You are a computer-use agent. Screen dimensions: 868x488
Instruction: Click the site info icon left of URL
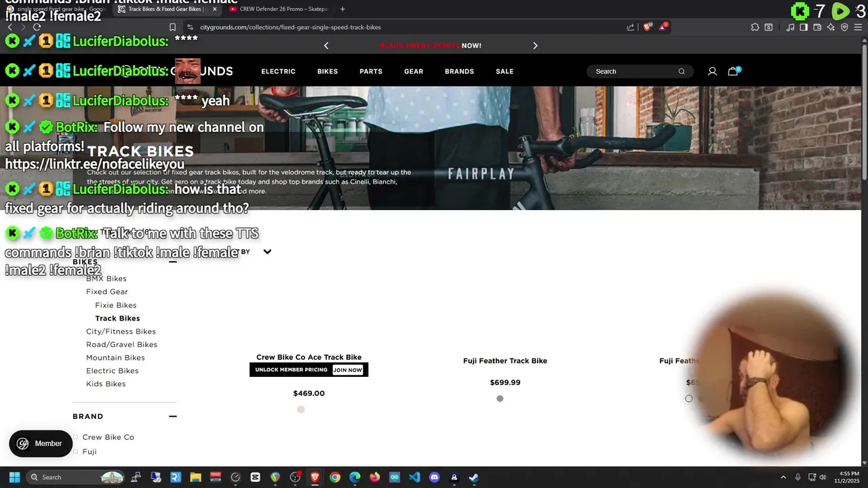pyautogui.click(x=190, y=27)
